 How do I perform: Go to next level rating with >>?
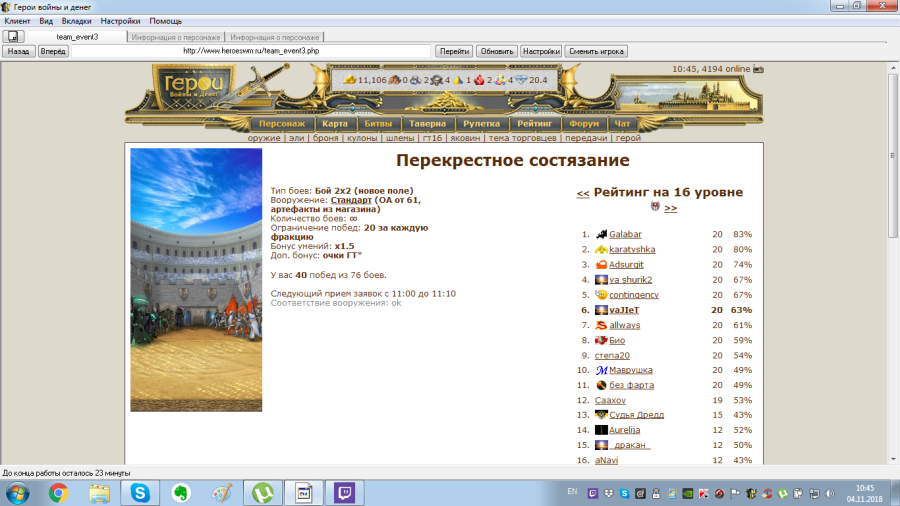(x=670, y=208)
